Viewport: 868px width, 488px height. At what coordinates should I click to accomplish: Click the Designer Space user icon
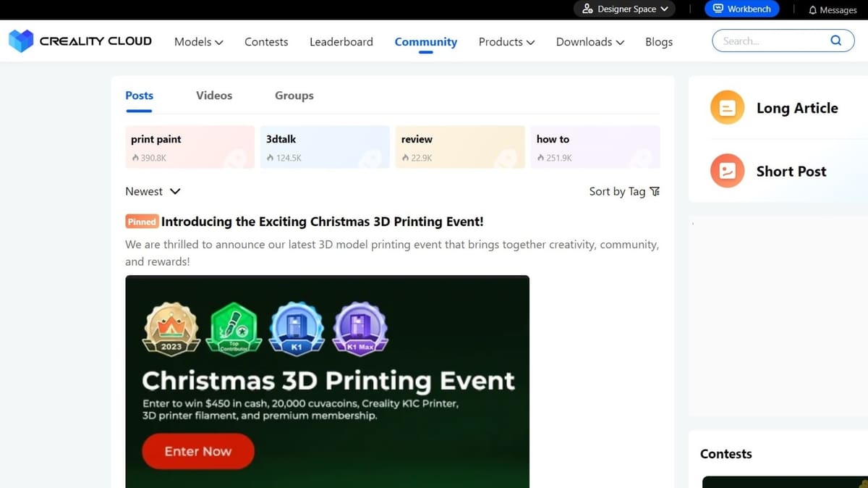[x=588, y=9]
